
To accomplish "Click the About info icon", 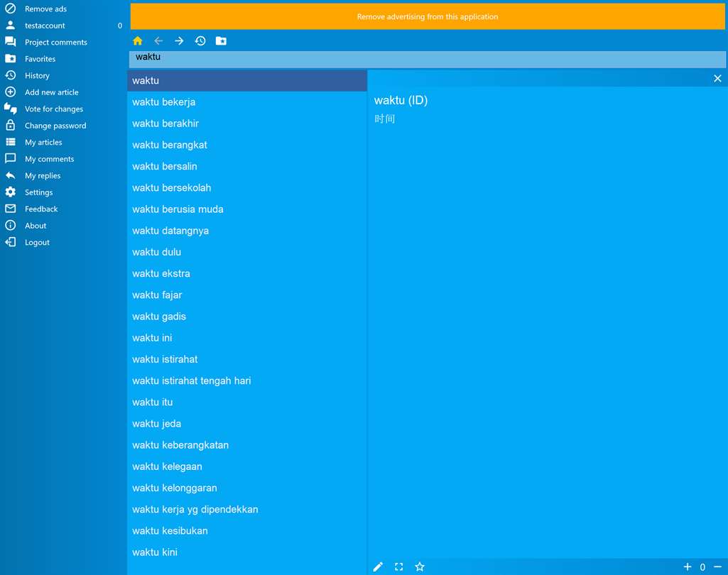I will click(10, 226).
